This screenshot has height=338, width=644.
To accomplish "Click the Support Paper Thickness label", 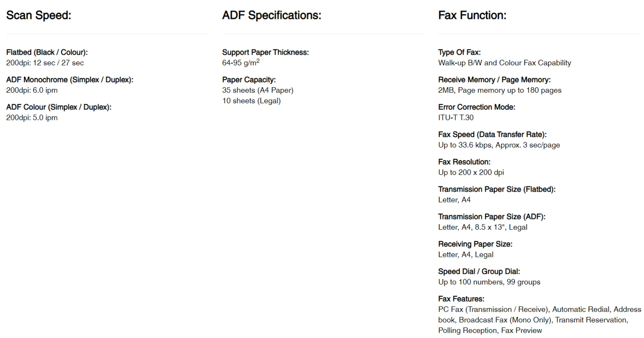I will (265, 52).
